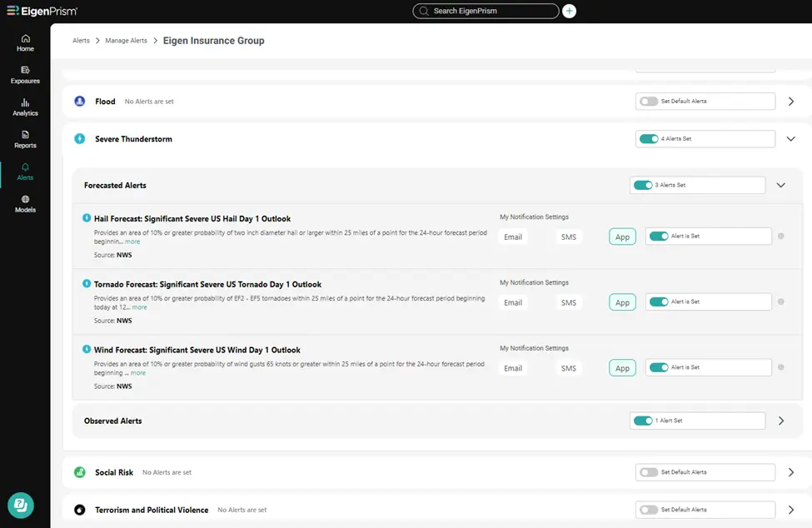Focus the Search EigenPrism field

[486, 11]
